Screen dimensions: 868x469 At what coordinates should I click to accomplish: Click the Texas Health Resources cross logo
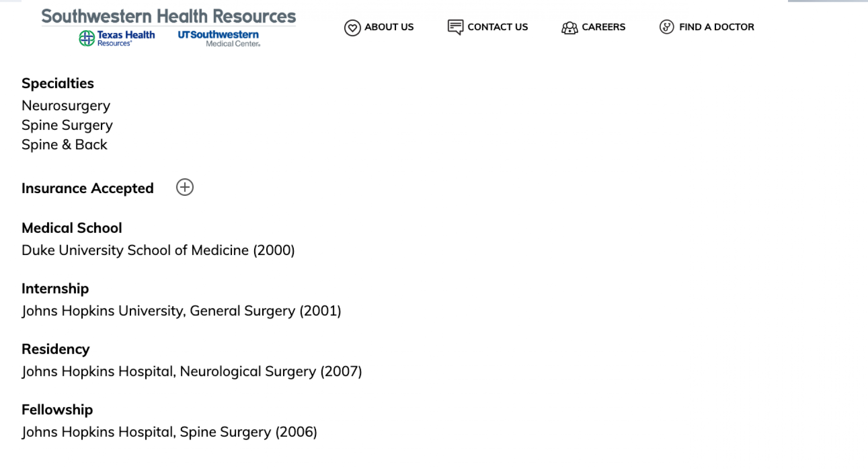point(87,38)
